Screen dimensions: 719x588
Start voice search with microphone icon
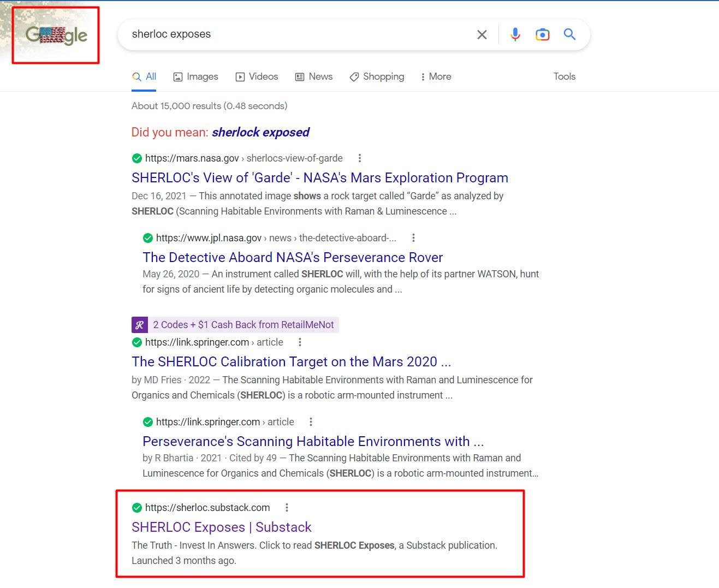(x=515, y=35)
